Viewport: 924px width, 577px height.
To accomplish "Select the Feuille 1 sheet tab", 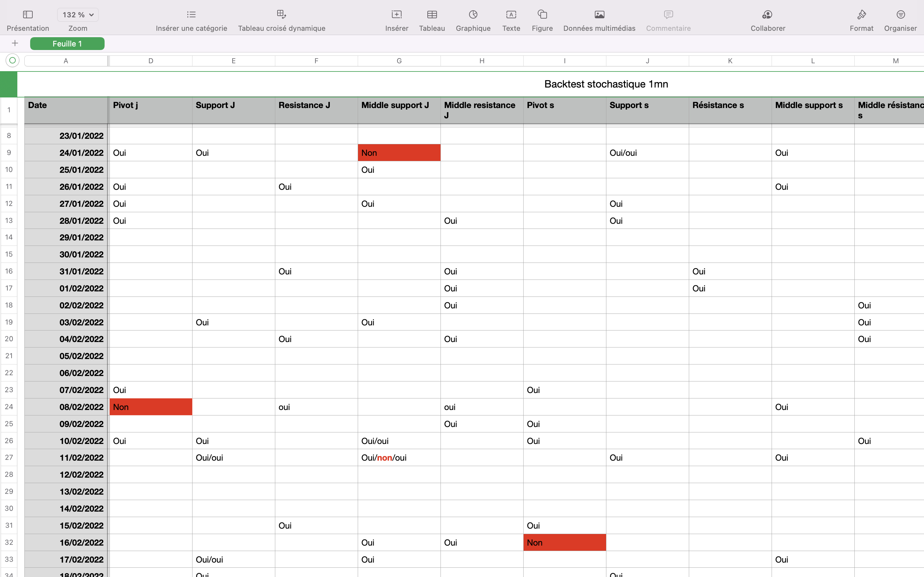I will click(67, 44).
